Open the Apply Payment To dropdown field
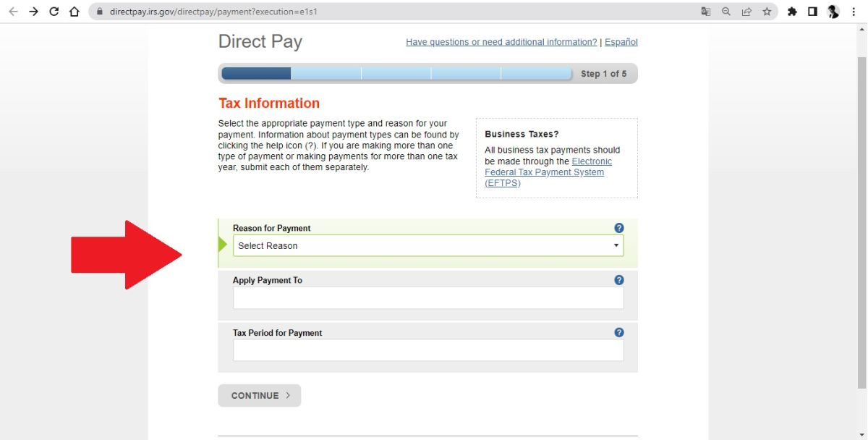This screenshot has height=440, width=868. (x=427, y=298)
